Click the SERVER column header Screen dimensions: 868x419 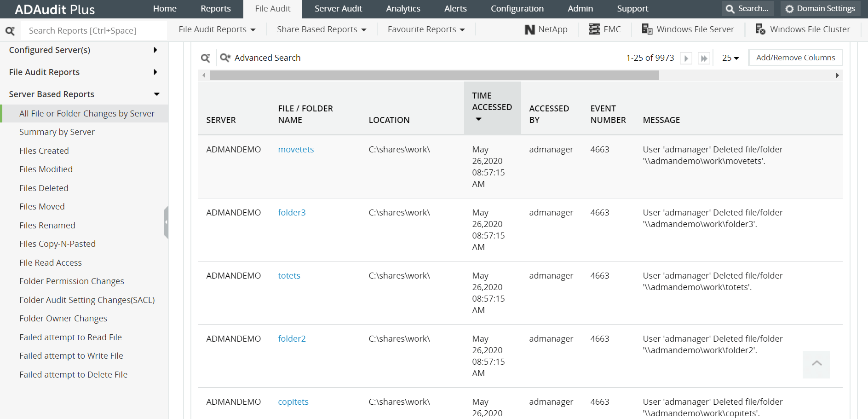click(x=221, y=120)
